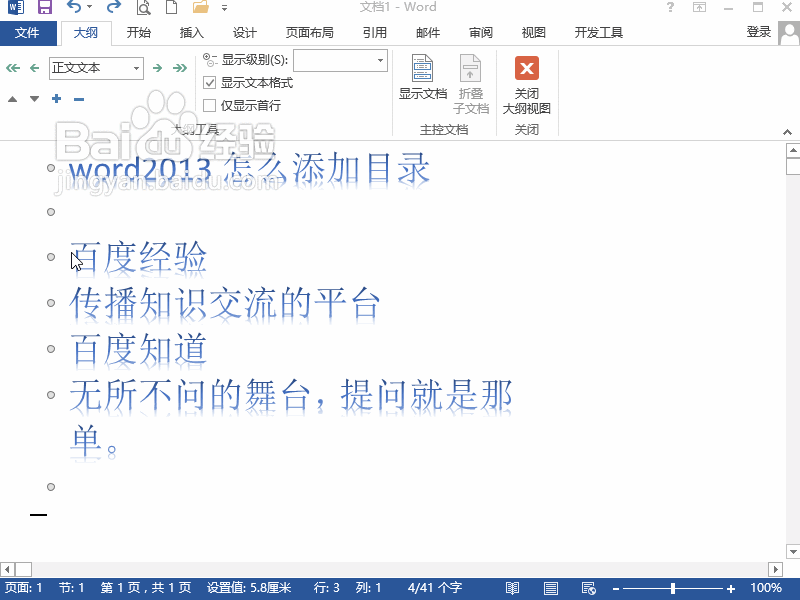Switch to the 视图 tab

534,33
